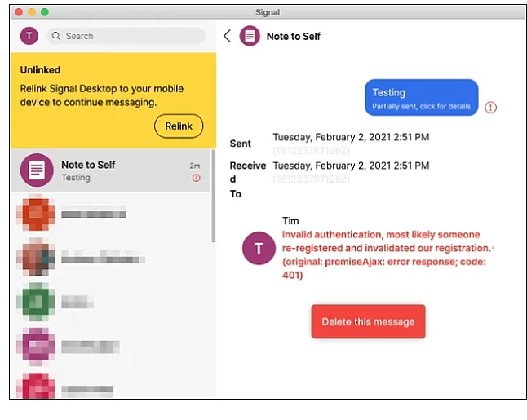Go back using the left chevron arrow

pyautogui.click(x=228, y=36)
